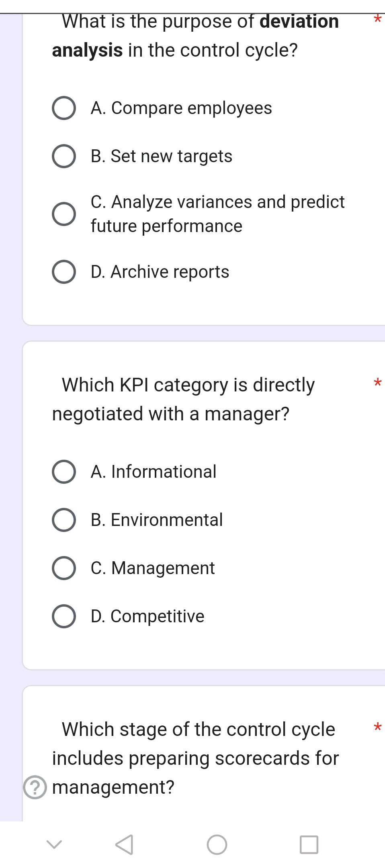Hide keyboard with down chevron icon
This screenshot has height=868, width=385.
click(x=54, y=844)
